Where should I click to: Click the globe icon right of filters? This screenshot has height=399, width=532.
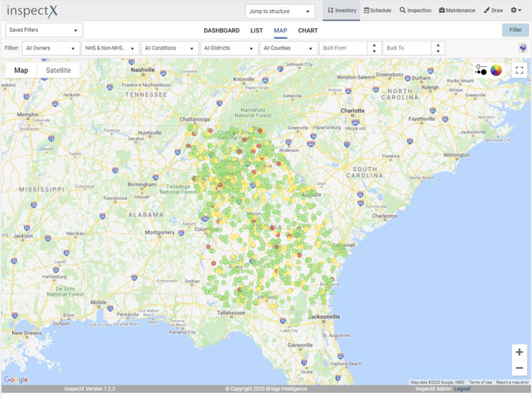[x=522, y=48]
